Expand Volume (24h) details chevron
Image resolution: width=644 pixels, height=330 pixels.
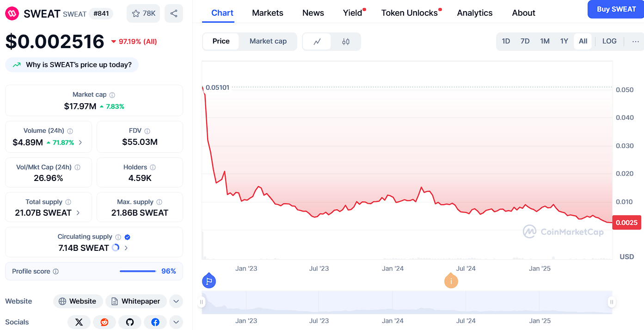pyautogui.click(x=80, y=143)
